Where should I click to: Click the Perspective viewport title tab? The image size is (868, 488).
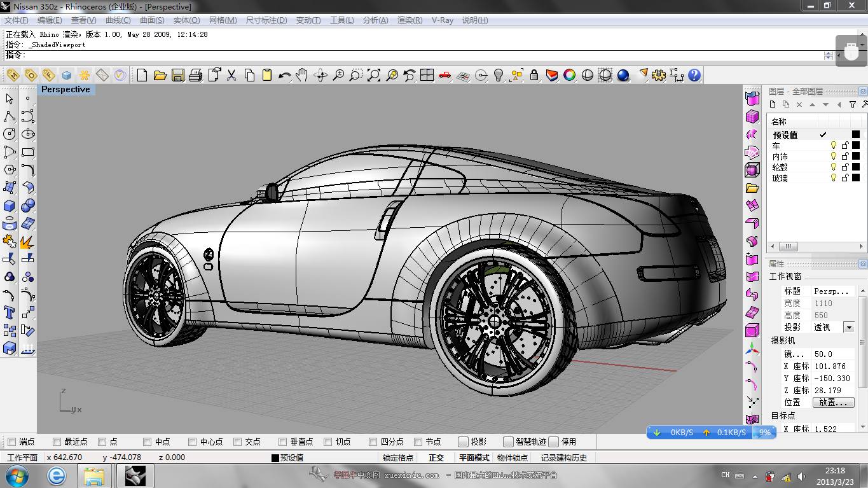coord(65,90)
